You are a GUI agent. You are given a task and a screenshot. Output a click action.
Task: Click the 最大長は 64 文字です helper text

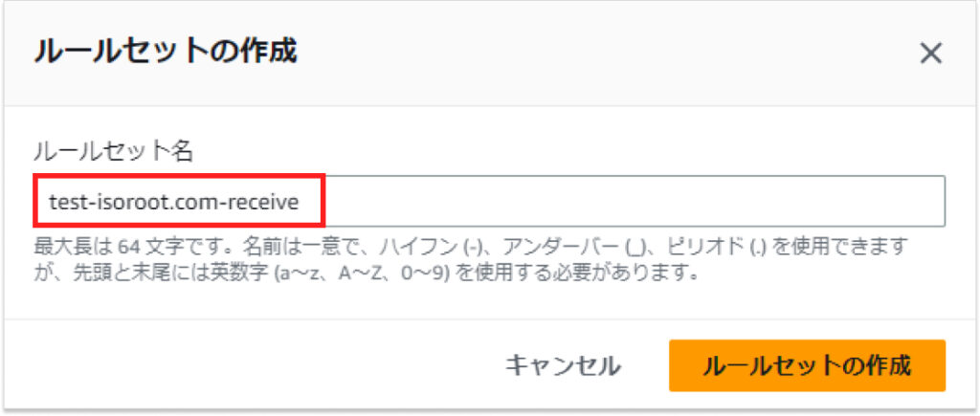click(135, 247)
